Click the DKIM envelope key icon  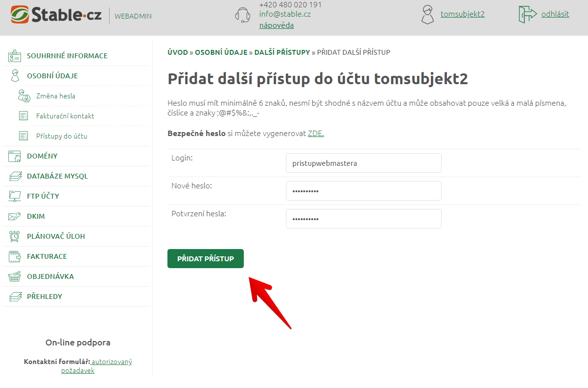[15, 216]
